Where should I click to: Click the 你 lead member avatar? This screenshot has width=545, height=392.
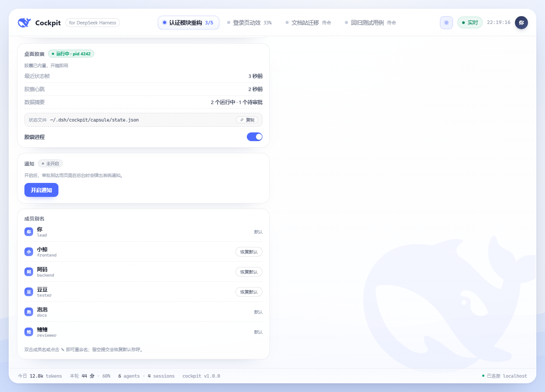29,232
